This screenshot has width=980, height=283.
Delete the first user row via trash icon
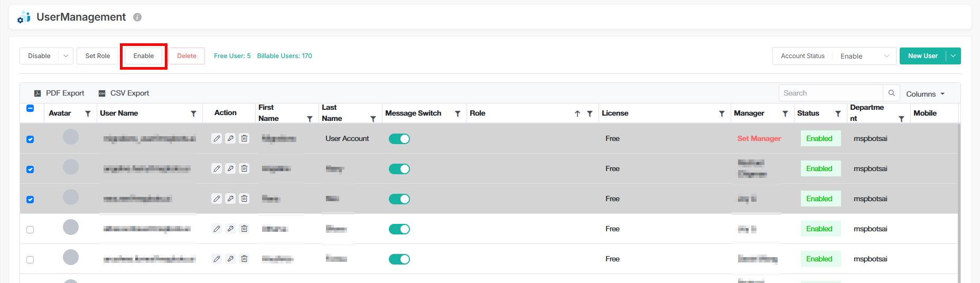(244, 138)
